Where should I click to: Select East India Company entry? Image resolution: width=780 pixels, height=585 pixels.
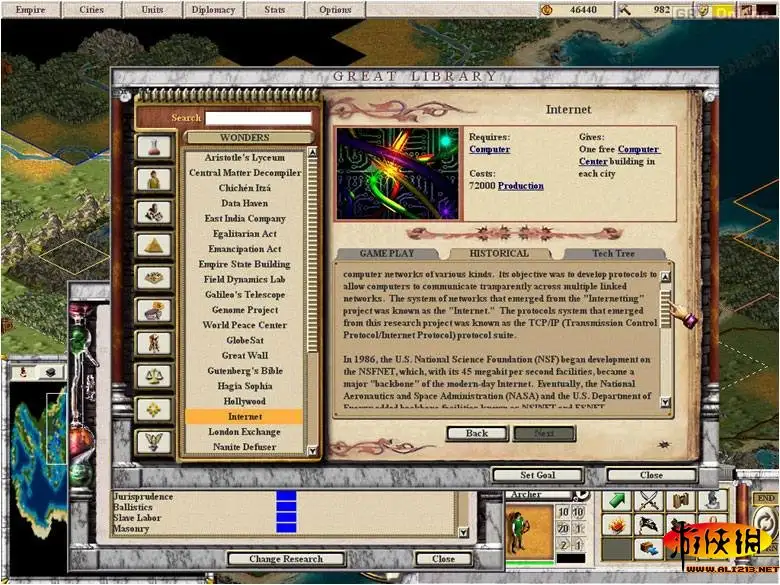coord(244,218)
